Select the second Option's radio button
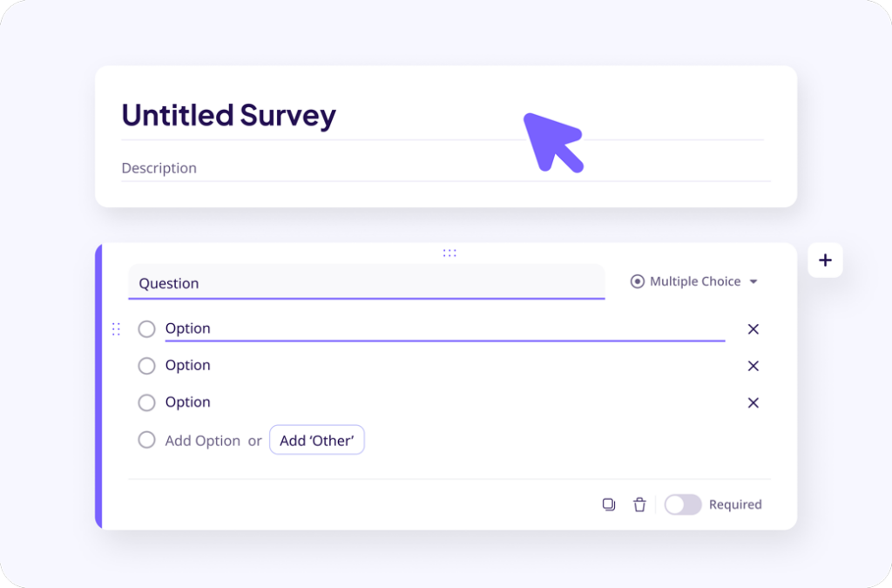This screenshot has width=892, height=588. point(146,365)
